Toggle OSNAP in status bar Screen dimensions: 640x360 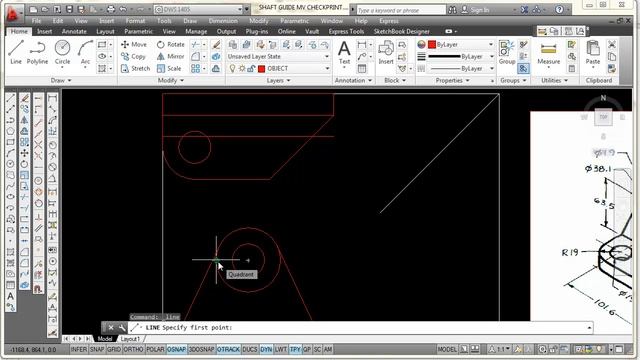tap(177, 349)
